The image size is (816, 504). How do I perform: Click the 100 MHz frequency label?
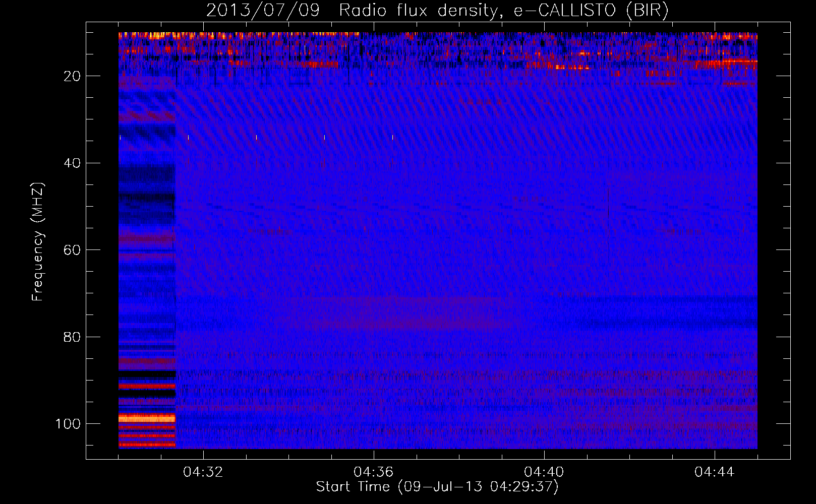click(x=68, y=423)
